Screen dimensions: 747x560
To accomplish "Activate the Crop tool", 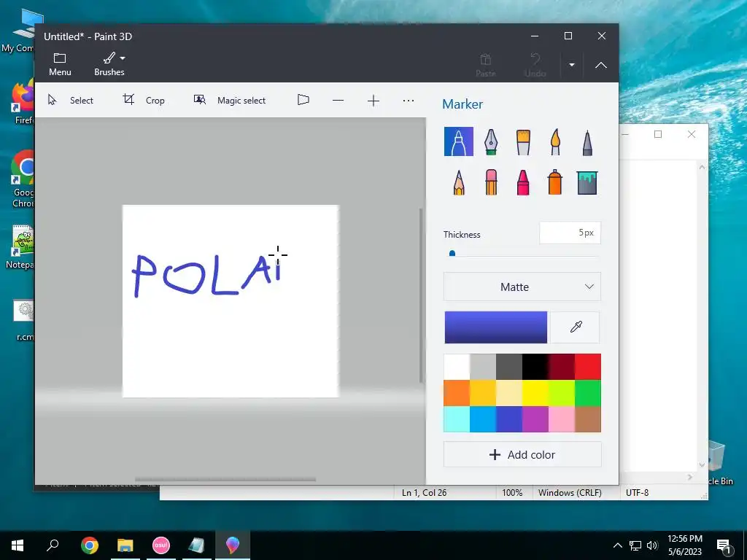I will coord(144,100).
